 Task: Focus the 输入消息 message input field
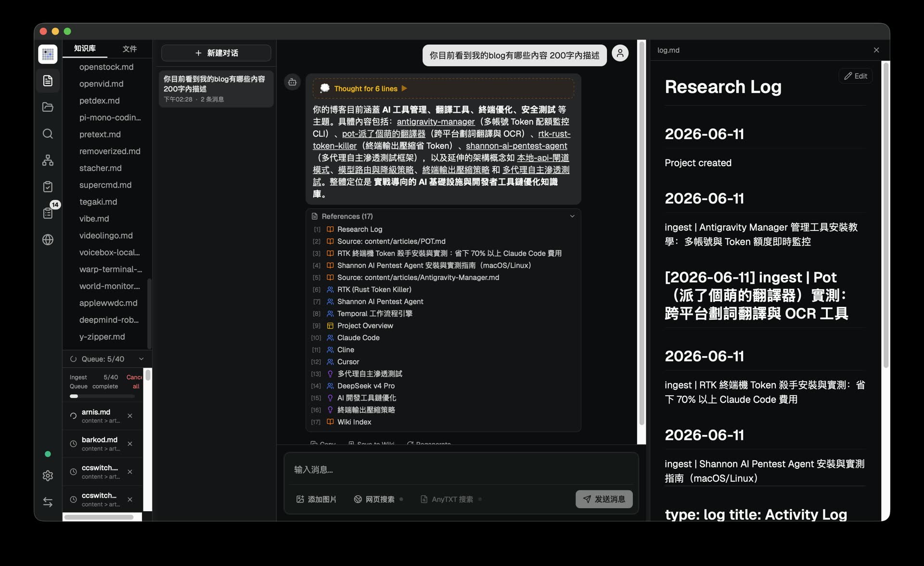pos(461,469)
